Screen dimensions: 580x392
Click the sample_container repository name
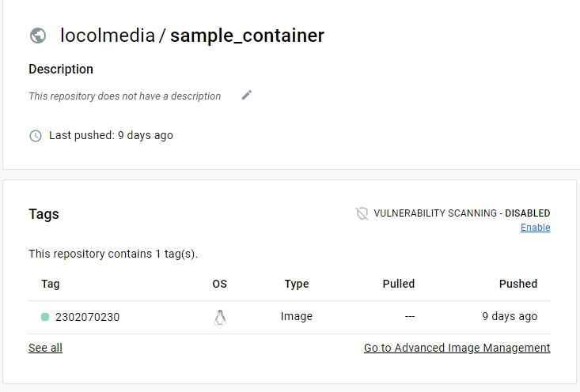click(x=247, y=36)
